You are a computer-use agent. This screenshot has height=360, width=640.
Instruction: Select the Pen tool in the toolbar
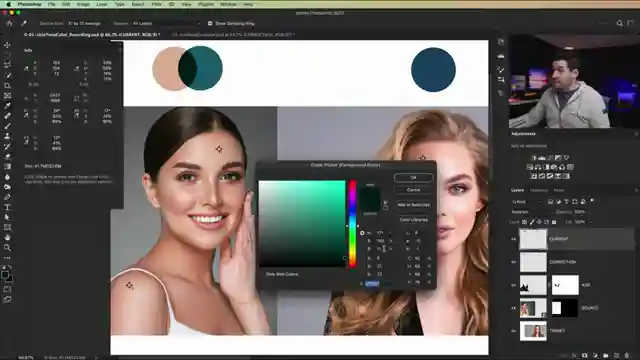click(7, 197)
